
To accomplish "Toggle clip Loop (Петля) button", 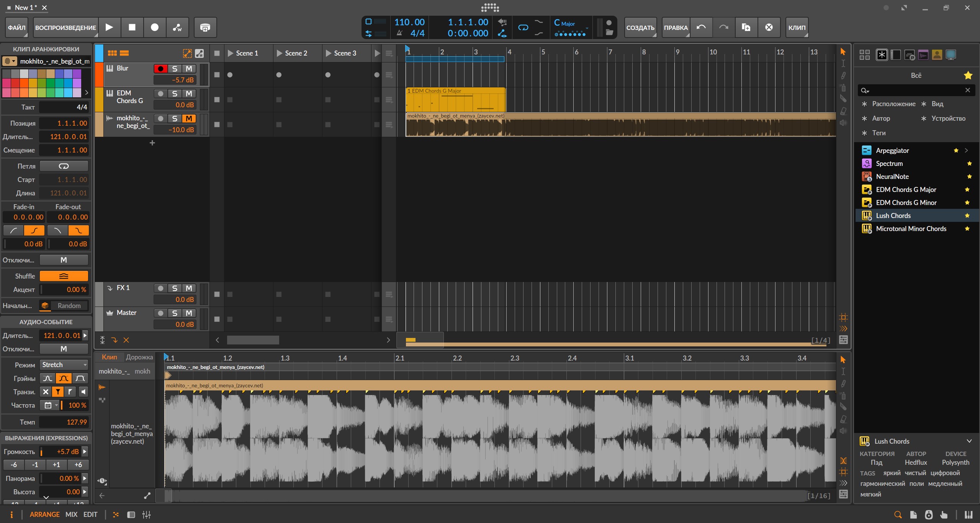I will [64, 166].
